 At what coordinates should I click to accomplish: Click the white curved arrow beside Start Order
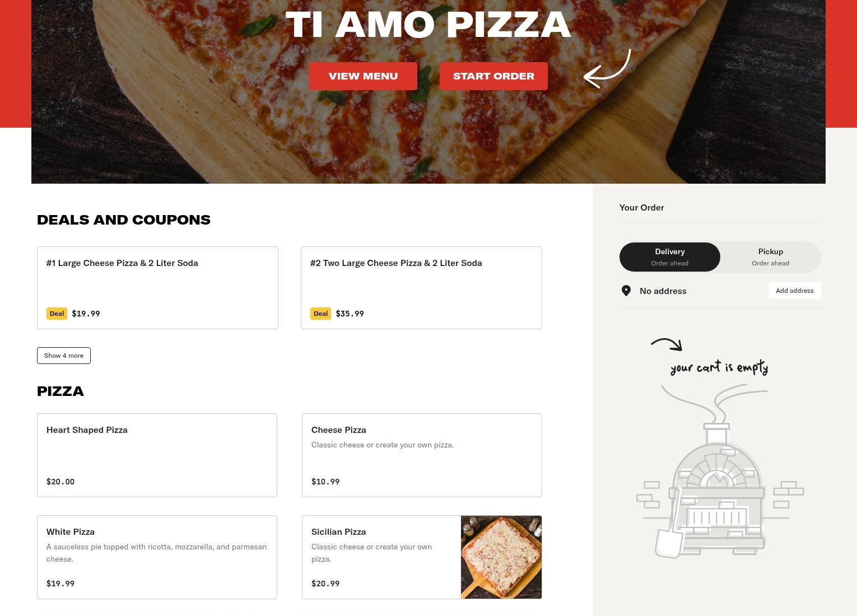click(x=607, y=68)
